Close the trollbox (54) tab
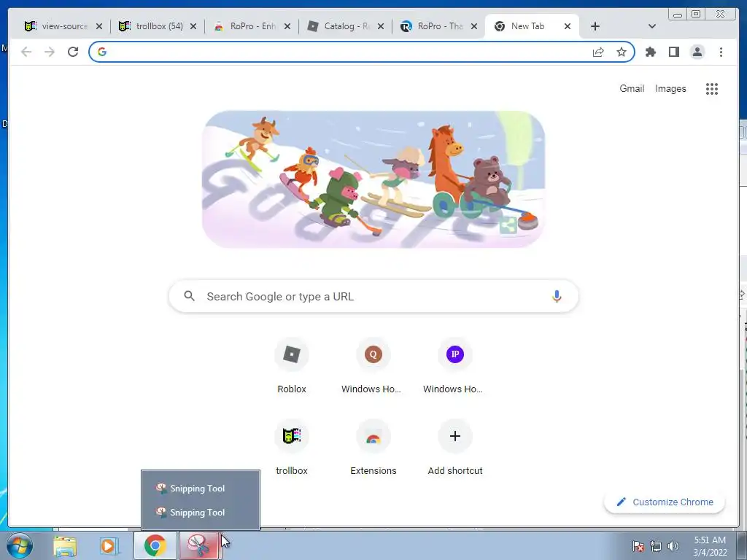The image size is (747, 560). [193, 27]
